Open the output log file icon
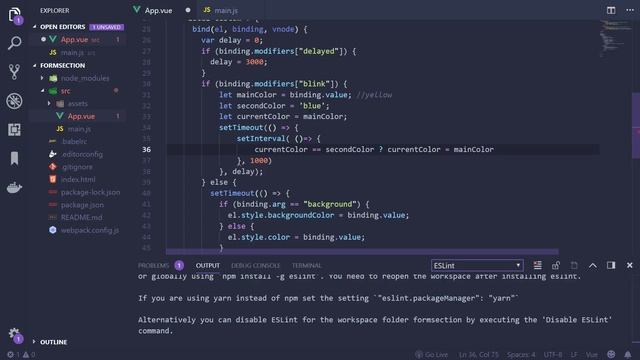The width and height of the screenshot is (640, 360). (574, 265)
